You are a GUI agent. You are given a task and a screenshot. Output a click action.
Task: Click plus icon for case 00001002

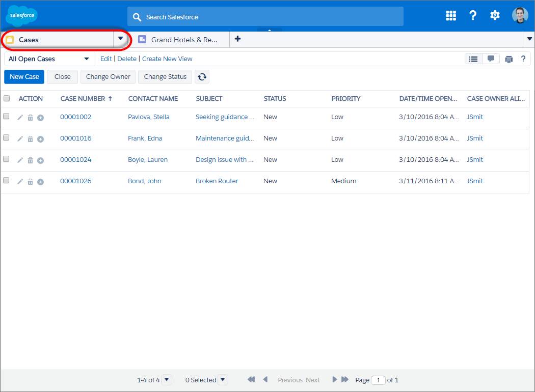click(x=40, y=118)
